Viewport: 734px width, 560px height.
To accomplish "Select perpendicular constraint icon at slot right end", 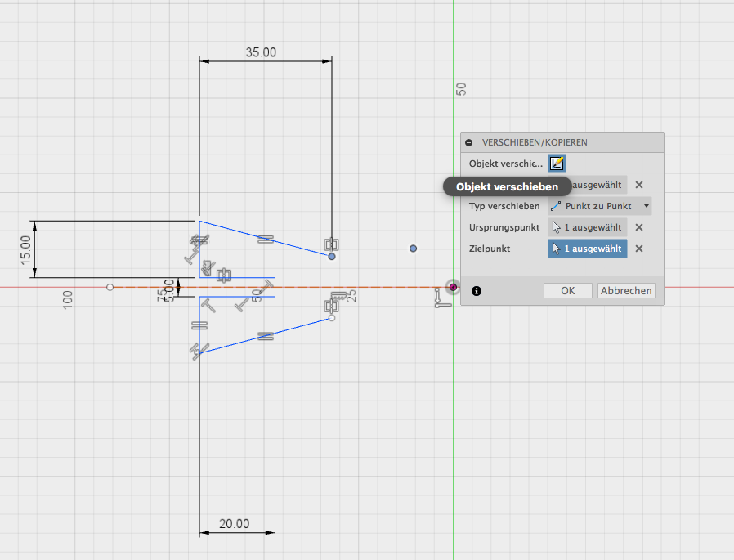I will coord(268,287).
